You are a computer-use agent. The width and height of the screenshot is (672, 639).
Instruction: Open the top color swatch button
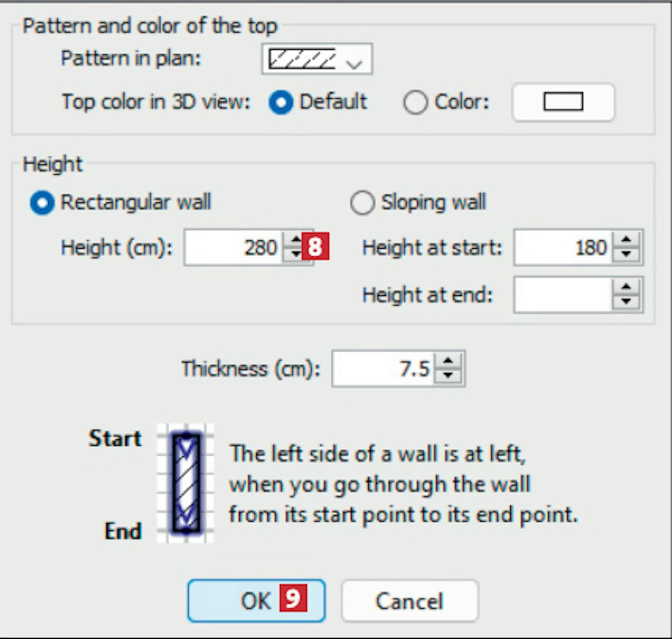click(x=563, y=102)
